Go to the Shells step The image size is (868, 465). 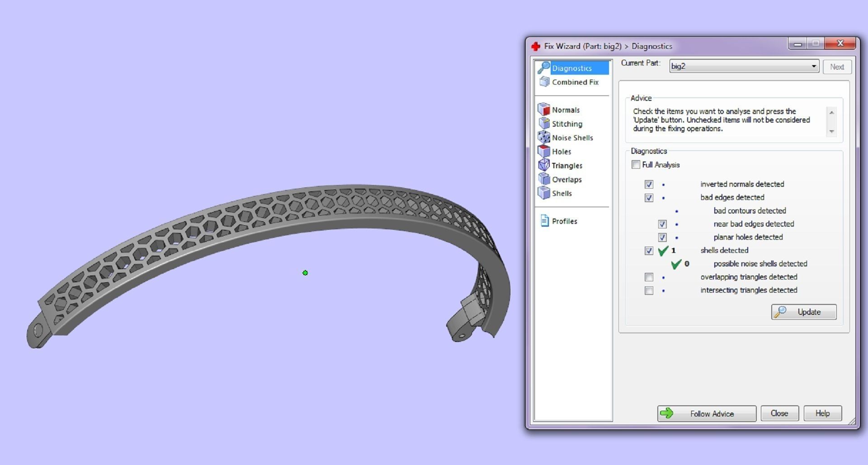[562, 193]
